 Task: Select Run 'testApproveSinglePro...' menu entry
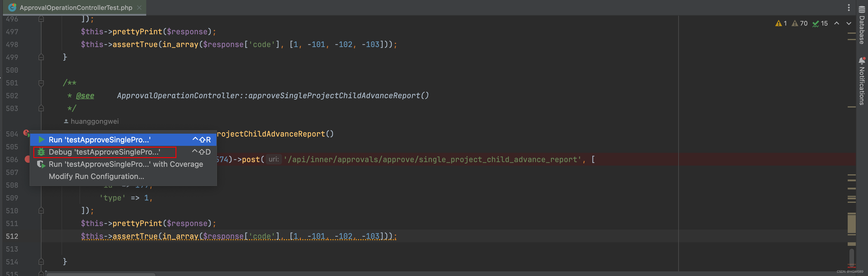click(x=123, y=140)
